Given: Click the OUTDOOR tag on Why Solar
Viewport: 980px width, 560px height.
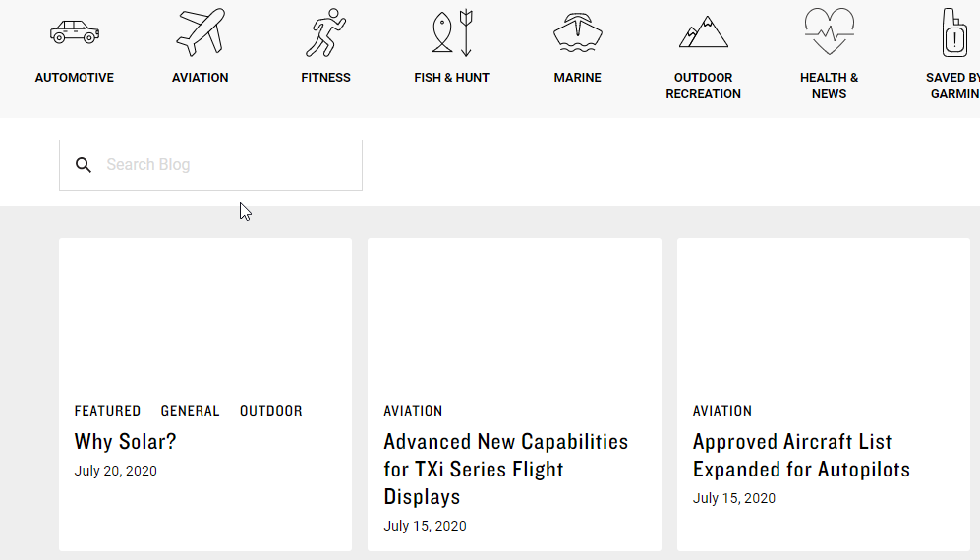Looking at the screenshot, I should [271, 411].
